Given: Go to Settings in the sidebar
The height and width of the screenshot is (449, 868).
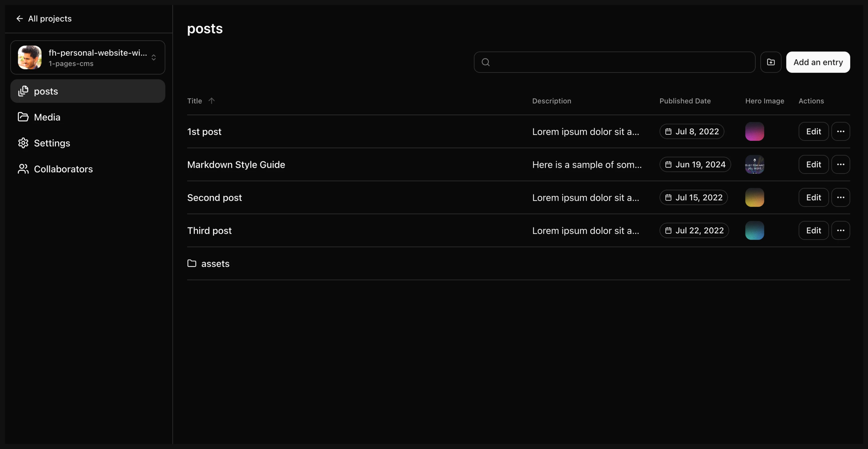Looking at the screenshot, I should point(52,143).
